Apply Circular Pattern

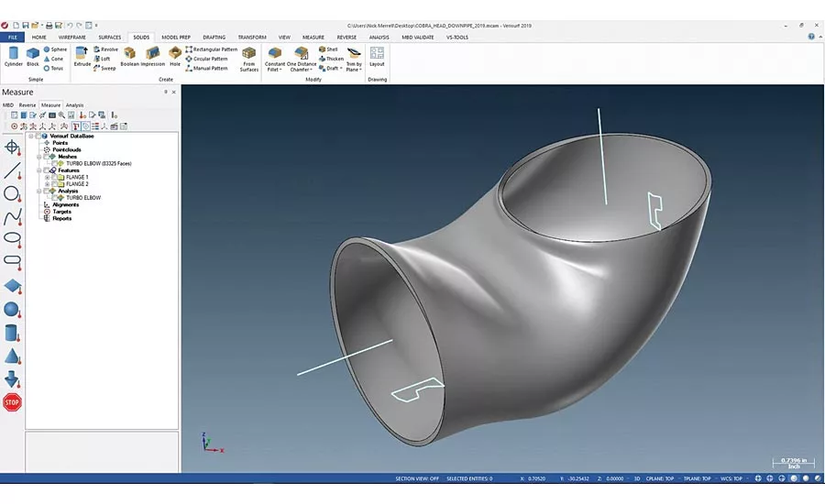(207, 59)
